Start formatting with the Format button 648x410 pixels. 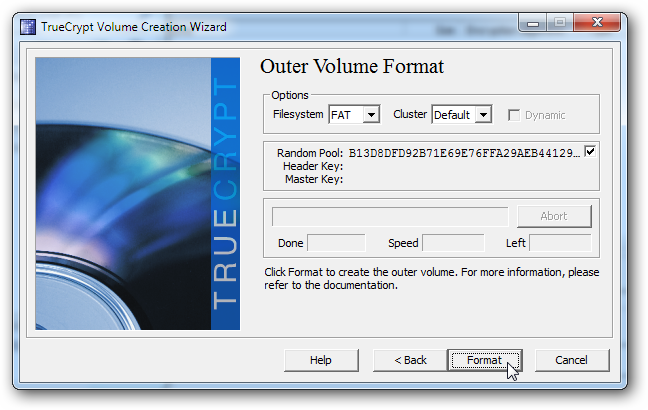click(485, 360)
